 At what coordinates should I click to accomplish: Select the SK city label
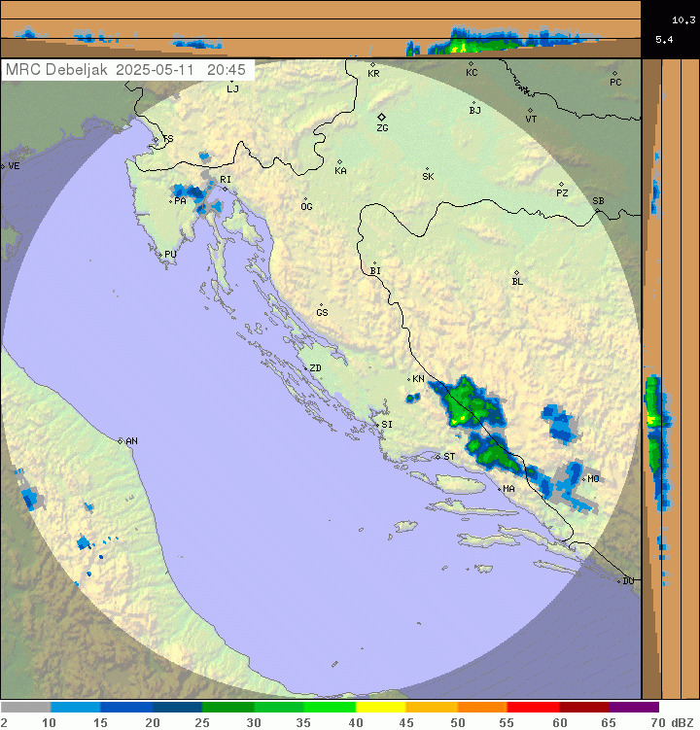[x=428, y=177]
